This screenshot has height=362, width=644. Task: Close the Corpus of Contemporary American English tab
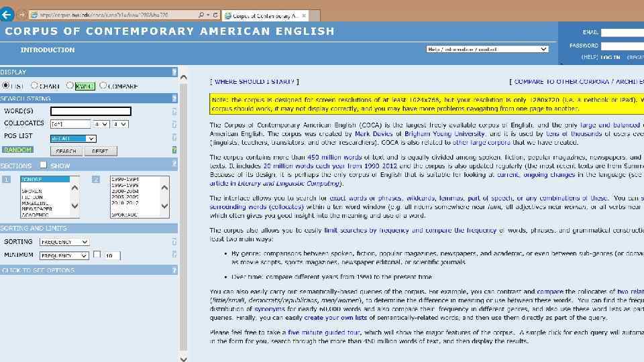click(x=304, y=15)
